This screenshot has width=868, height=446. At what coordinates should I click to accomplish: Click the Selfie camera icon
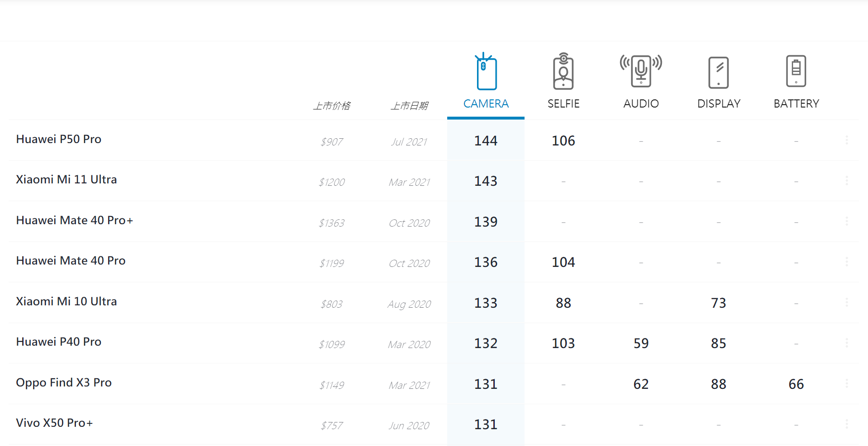tap(563, 72)
